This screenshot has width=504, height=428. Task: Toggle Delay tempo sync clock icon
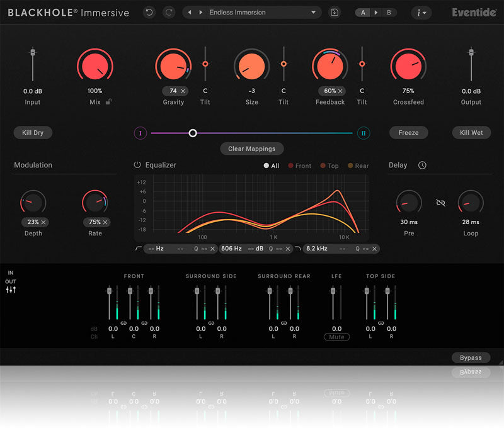pyautogui.click(x=422, y=165)
